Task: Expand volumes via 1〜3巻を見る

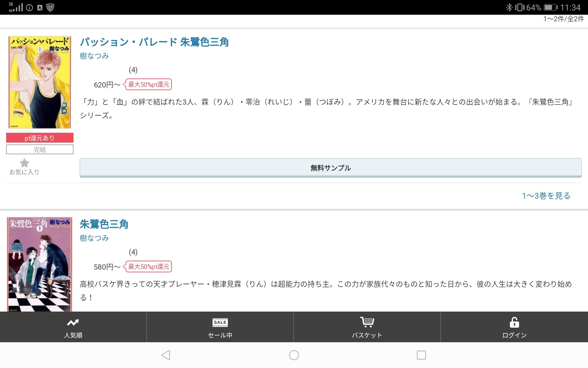Action: (x=546, y=196)
